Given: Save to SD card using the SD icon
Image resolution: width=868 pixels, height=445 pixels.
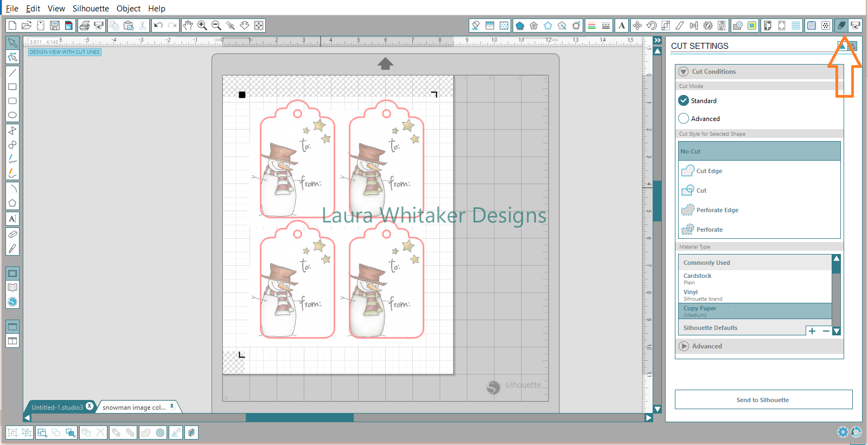Looking at the screenshot, I should pos(68,26).
